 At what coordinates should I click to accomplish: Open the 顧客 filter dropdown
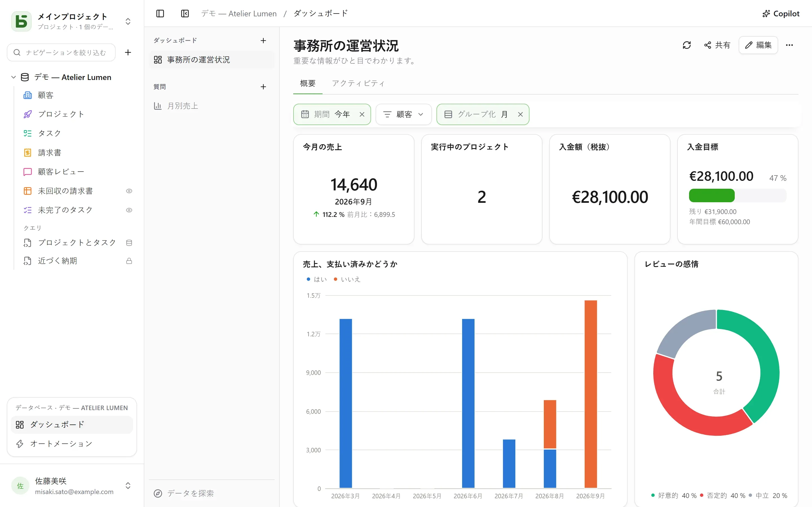pos(403,114)
